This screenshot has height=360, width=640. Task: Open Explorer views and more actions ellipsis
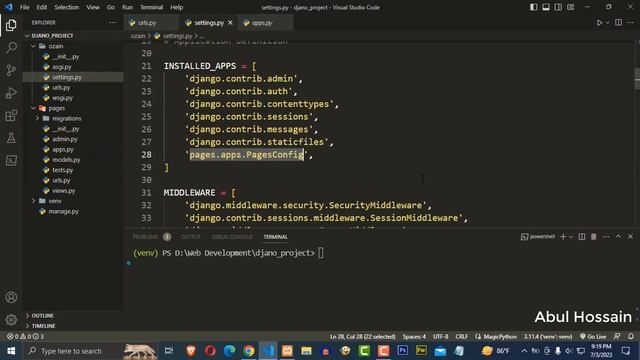[113, 23]
